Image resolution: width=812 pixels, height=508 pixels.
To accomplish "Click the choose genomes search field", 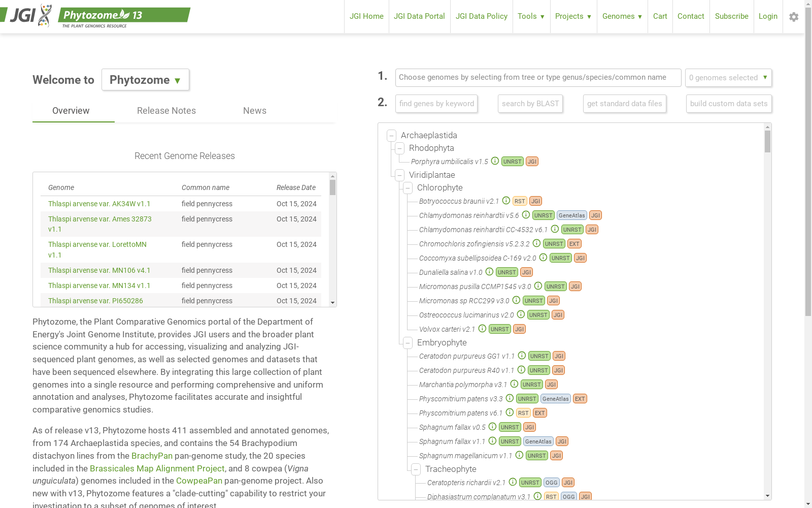I will click(538, 78).
